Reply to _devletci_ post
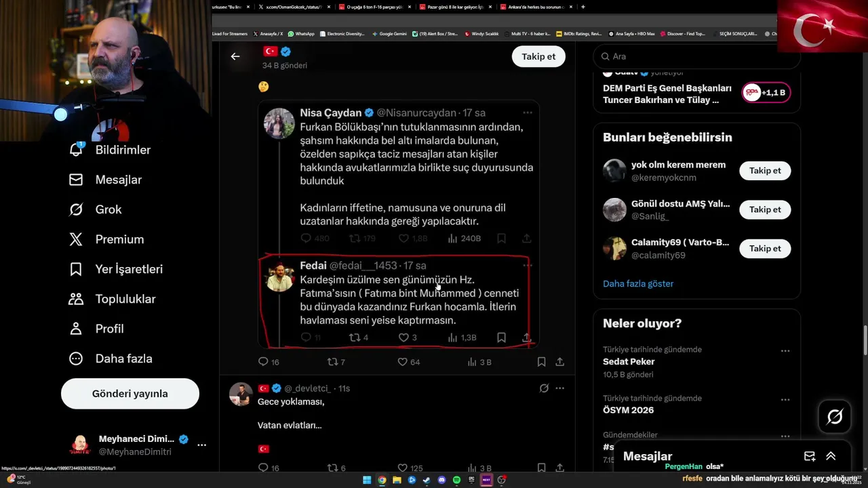The width and height of the screenshot is (868, 488). click(x=269, y=468)
